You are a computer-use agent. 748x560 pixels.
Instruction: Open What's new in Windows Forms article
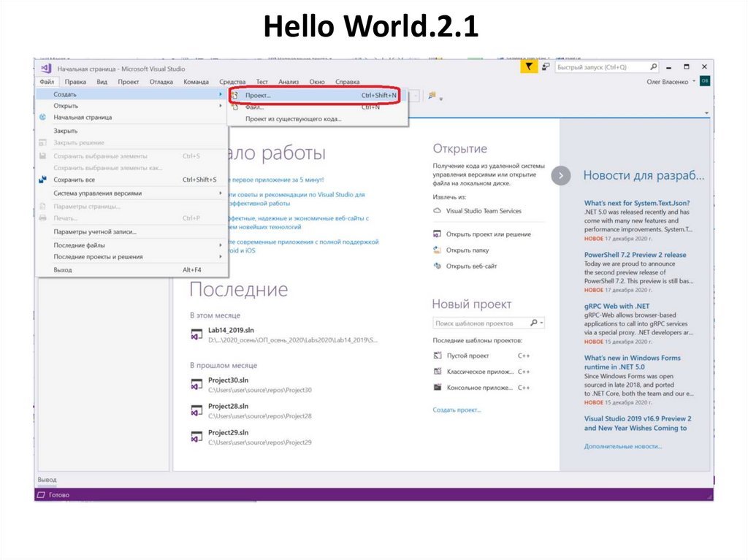[x=632, y=362]
